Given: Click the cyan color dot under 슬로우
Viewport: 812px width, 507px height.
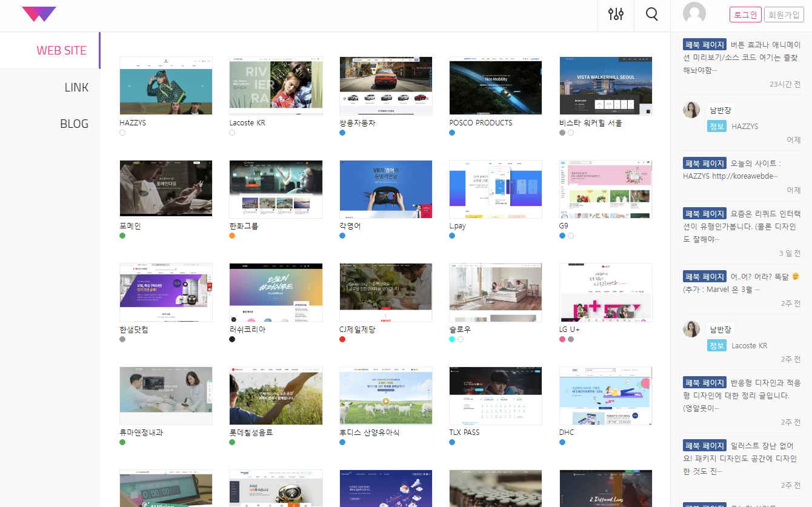Looking at the screenshot, I should (452, 339).
